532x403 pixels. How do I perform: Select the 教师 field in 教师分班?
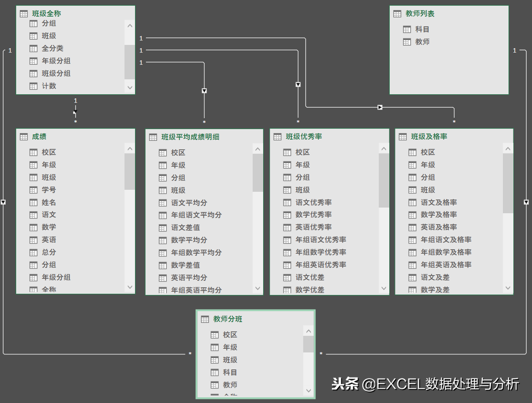pos(230,385)
